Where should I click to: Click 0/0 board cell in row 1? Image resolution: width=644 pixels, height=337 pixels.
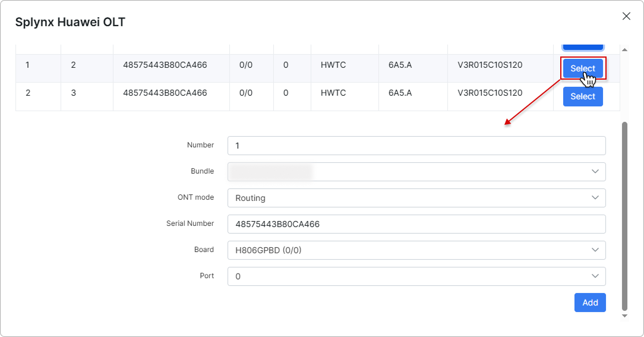[245, 65]
